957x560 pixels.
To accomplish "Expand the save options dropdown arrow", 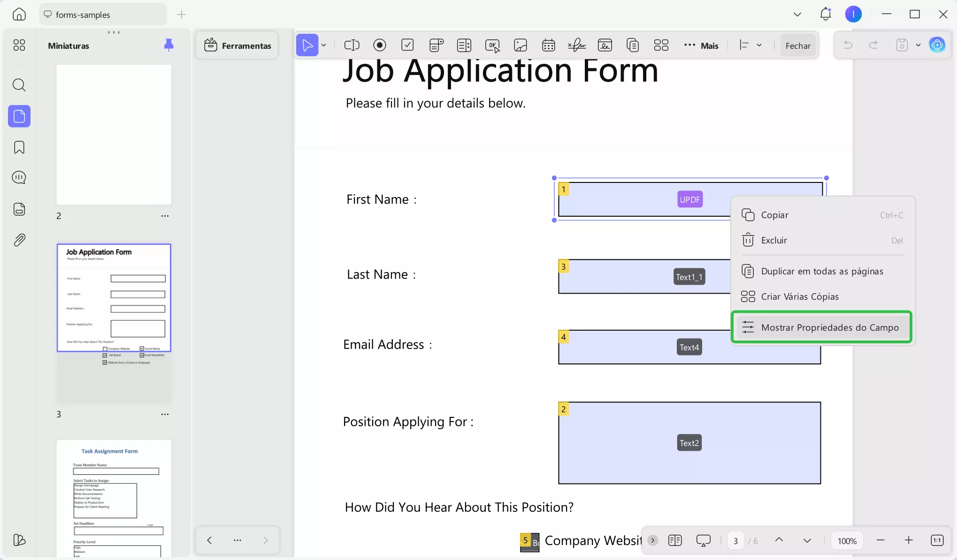I will click(x=918, y=45).
